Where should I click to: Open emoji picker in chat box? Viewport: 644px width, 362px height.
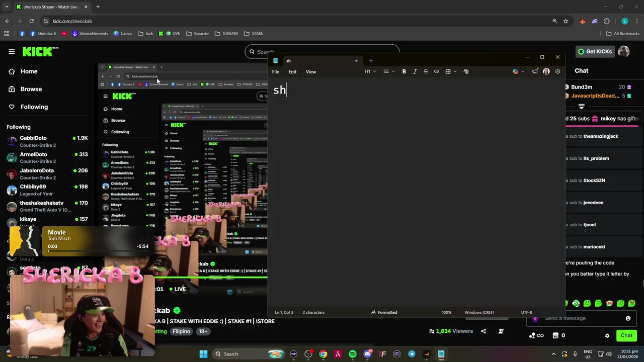tap(628, 318)
